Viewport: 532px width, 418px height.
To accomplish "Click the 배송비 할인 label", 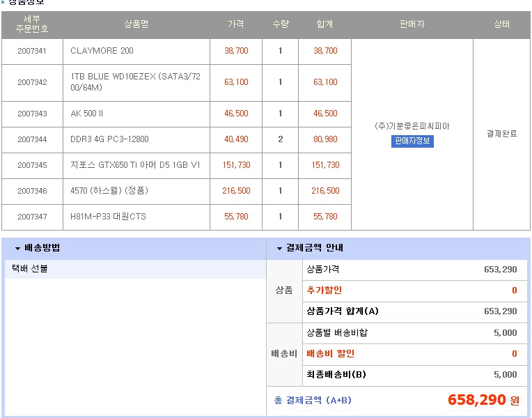I will click(330, 354).
